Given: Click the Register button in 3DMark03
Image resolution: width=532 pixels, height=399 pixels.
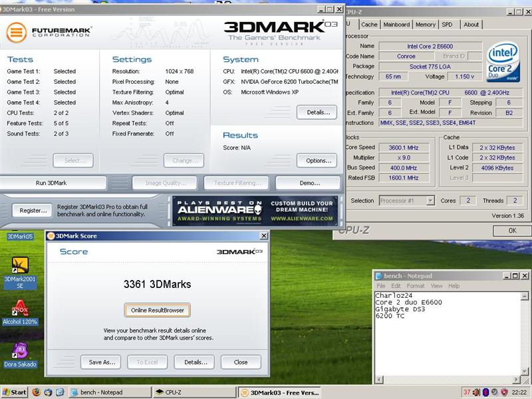Looking at the screenshot, I should pos(33,210).
